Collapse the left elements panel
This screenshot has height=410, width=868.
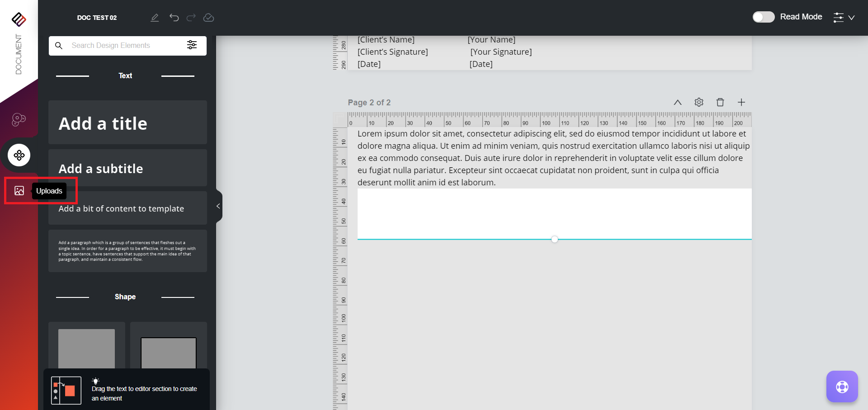(x=218, y=206)
